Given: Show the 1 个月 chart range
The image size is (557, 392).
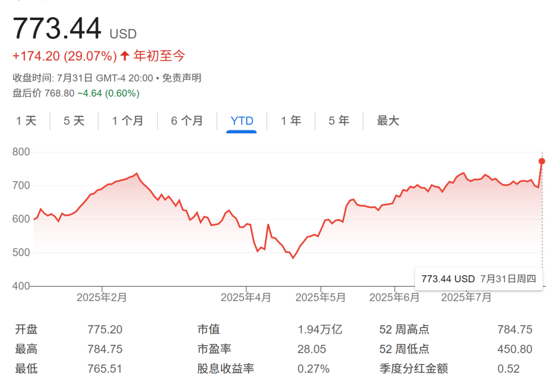Looking at the screenshot, I should coord(128,121).
